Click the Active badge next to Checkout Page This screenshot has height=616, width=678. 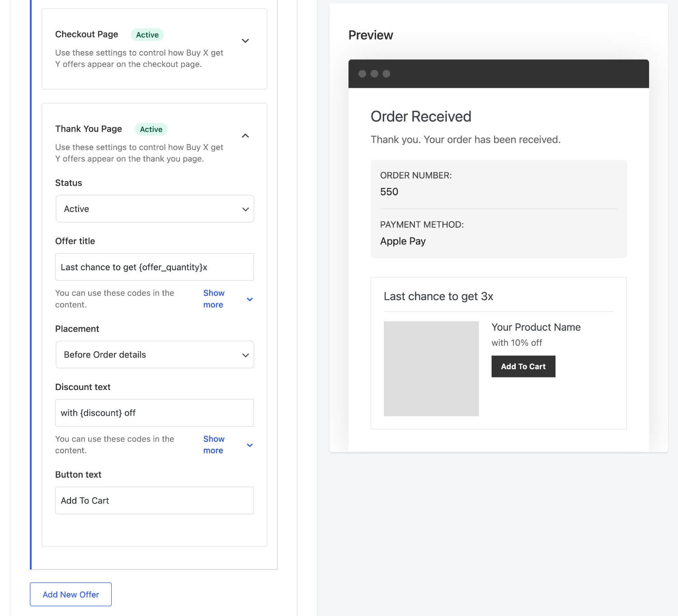pyautogui.click(x=147, y=35)
